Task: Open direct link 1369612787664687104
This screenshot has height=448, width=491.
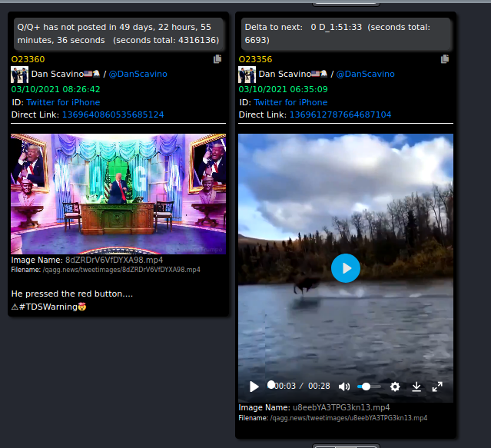Action: pos(340,114)
